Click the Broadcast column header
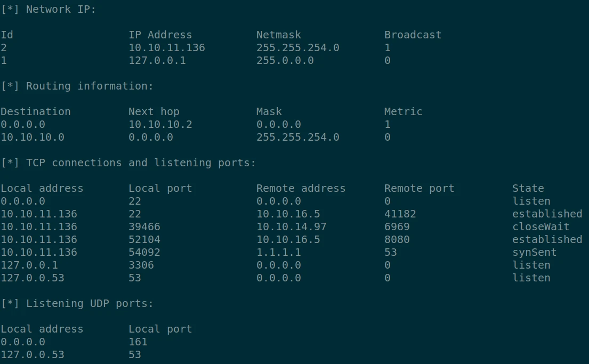This screenshot has height=364, width=589. click(413, 35)
